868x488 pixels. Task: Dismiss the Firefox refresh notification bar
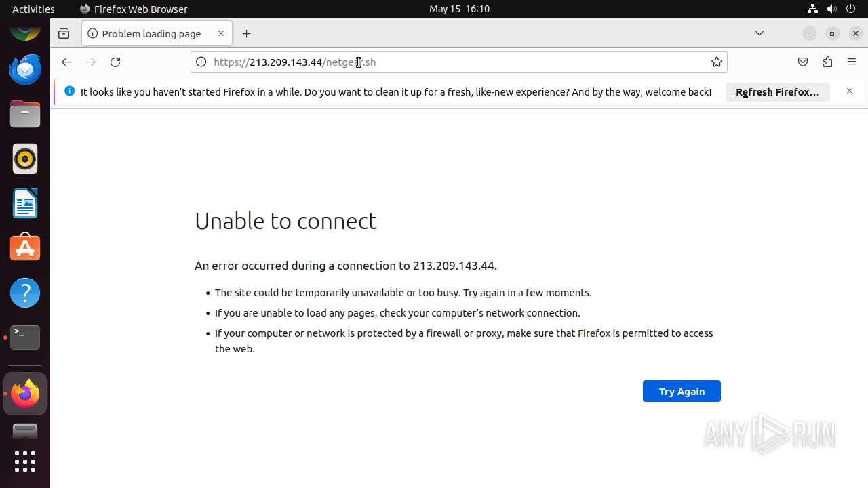tap(850, 91)
